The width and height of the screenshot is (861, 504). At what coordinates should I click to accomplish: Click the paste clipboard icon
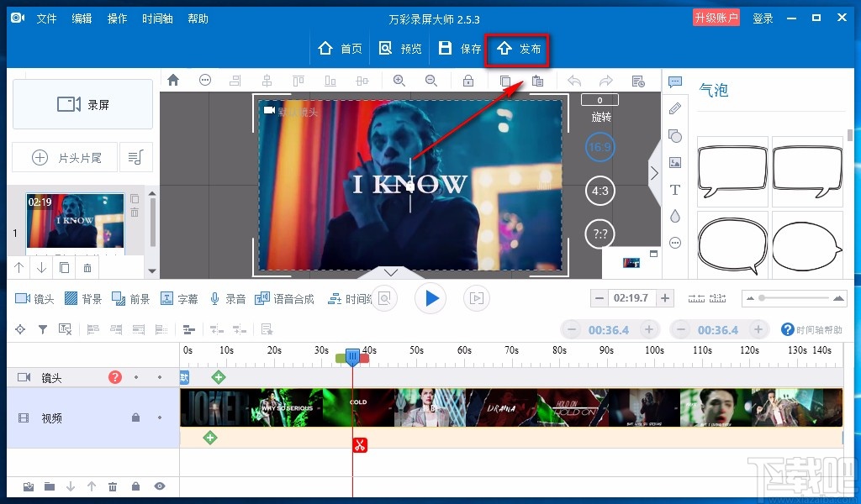[x=537, y=81]
